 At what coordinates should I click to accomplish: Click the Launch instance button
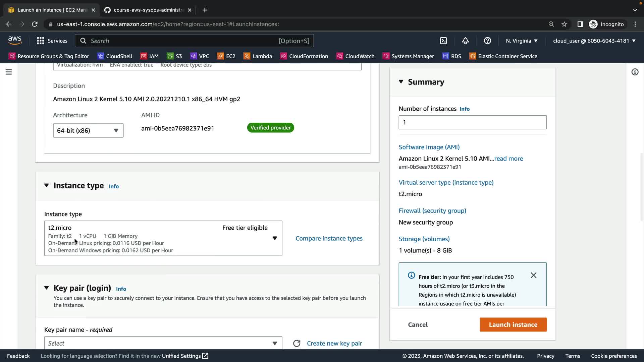(x=513, y=324)
